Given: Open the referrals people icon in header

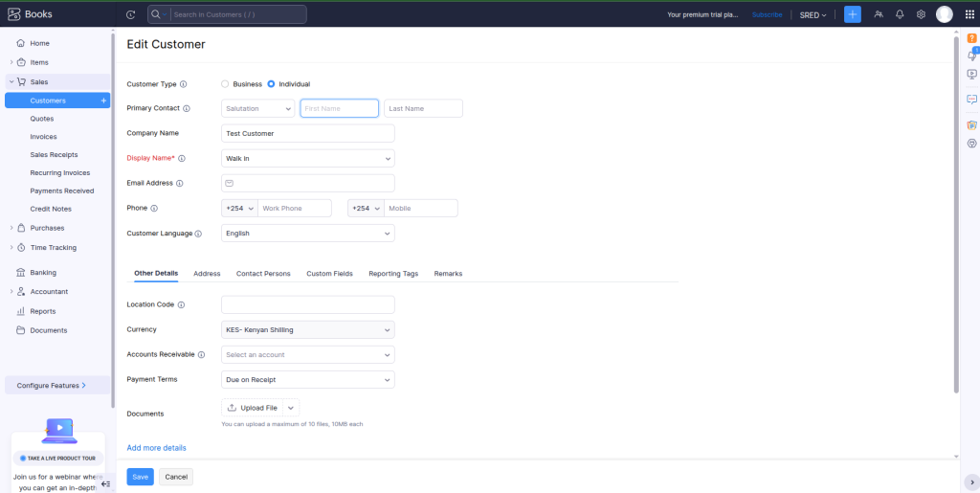Looking at the screenshot, I should 879,14.
